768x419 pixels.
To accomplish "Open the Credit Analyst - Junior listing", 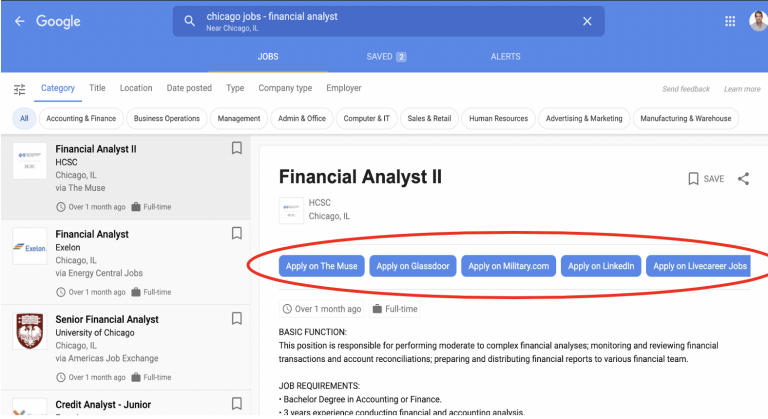I will coord(125,404).
